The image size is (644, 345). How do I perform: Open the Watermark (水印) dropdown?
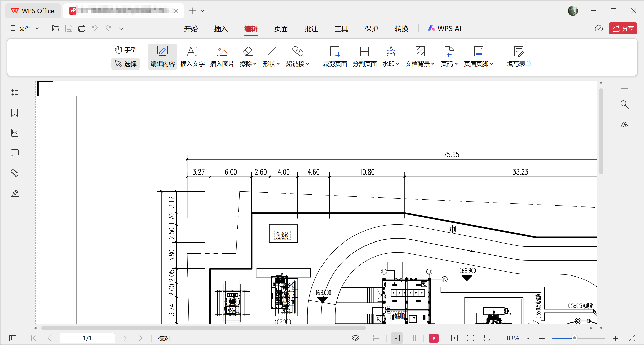pyautogui.click(x=391, y=57)
